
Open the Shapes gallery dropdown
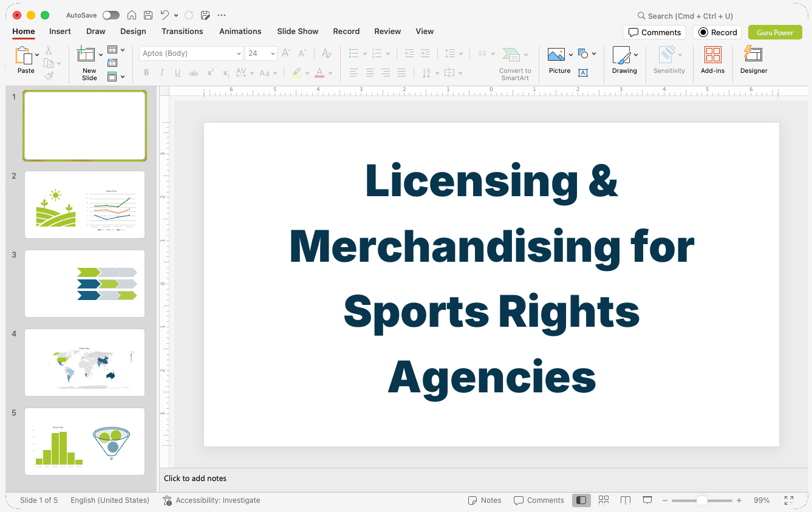[x=593, y=53]
